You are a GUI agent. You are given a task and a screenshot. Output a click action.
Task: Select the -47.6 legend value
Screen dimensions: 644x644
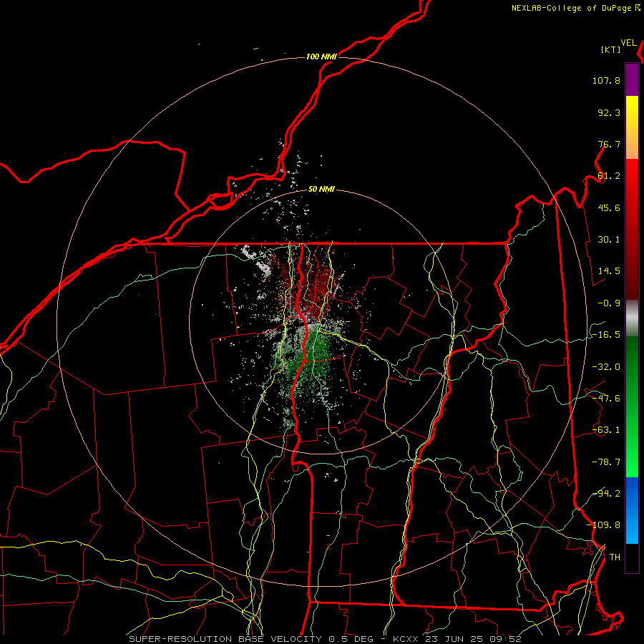(x=606, y=399)
